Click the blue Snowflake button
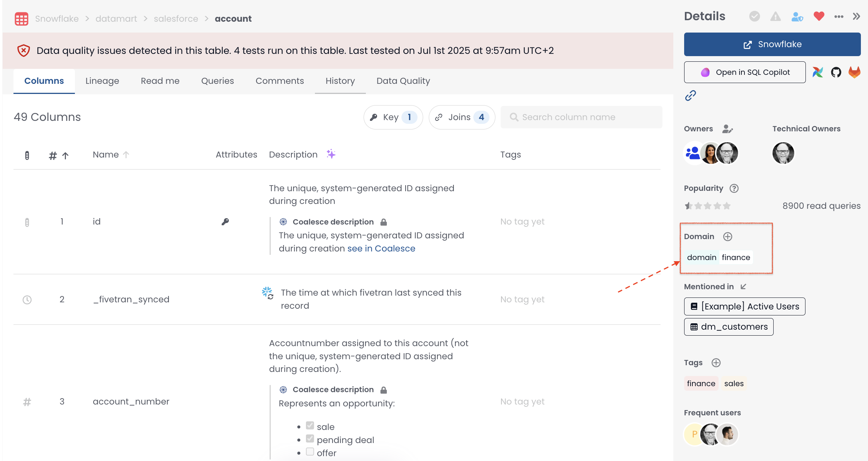 pyautogui.click(x=772, y=45)
